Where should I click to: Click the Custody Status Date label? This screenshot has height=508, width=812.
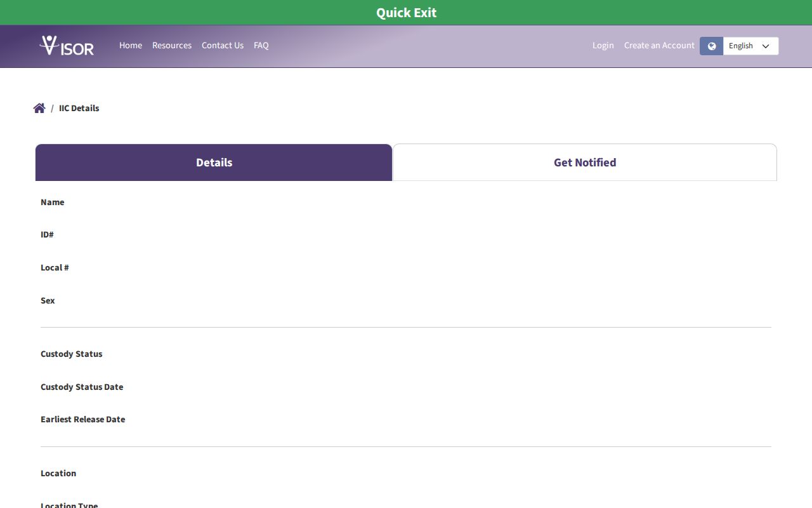pos(82,387)
